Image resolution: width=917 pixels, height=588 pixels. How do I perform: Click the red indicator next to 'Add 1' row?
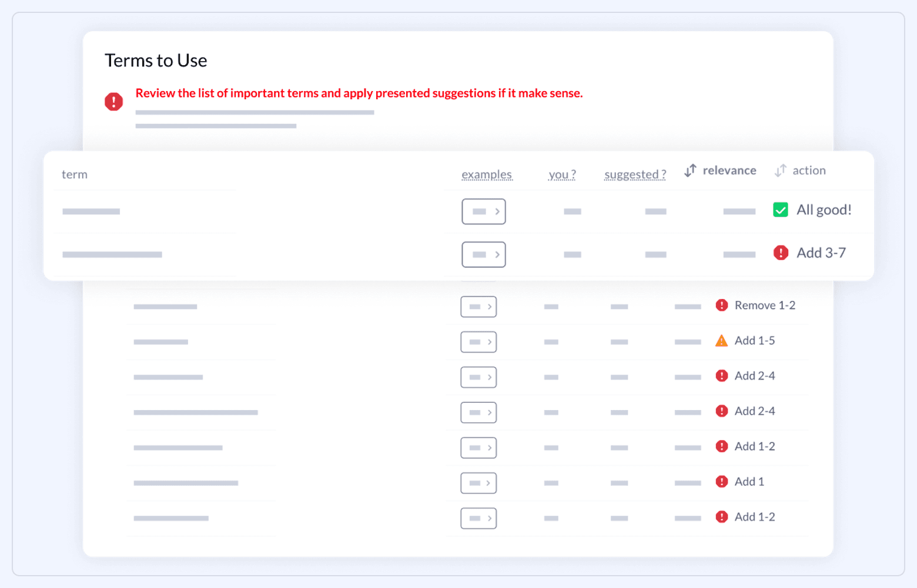722,481
